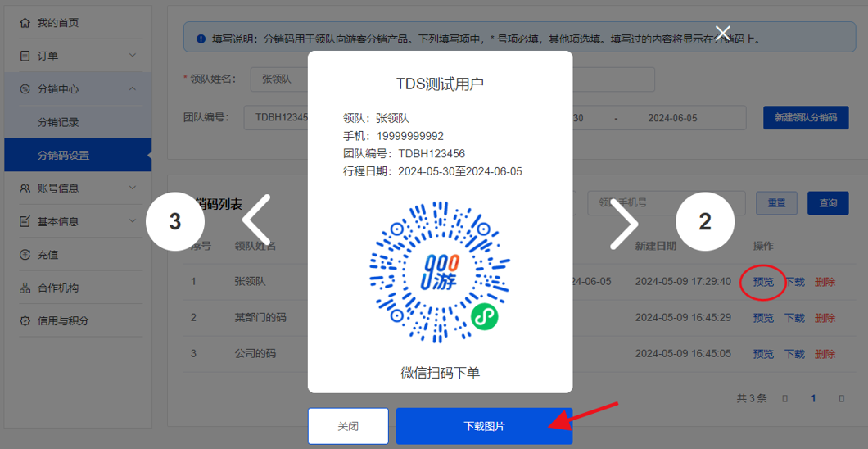Click the previous page pagination arrow

pyautogui.click(x=785, y=398)
